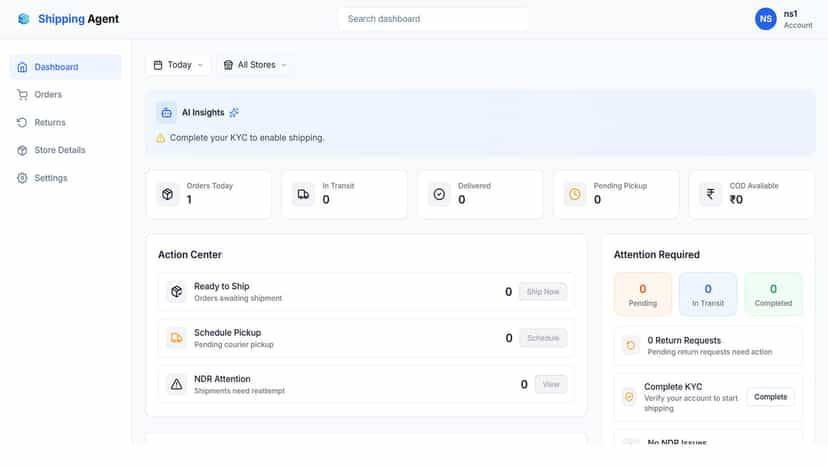
Task: Click the Pending Pickup clock icon
Action: pos(575,194)
